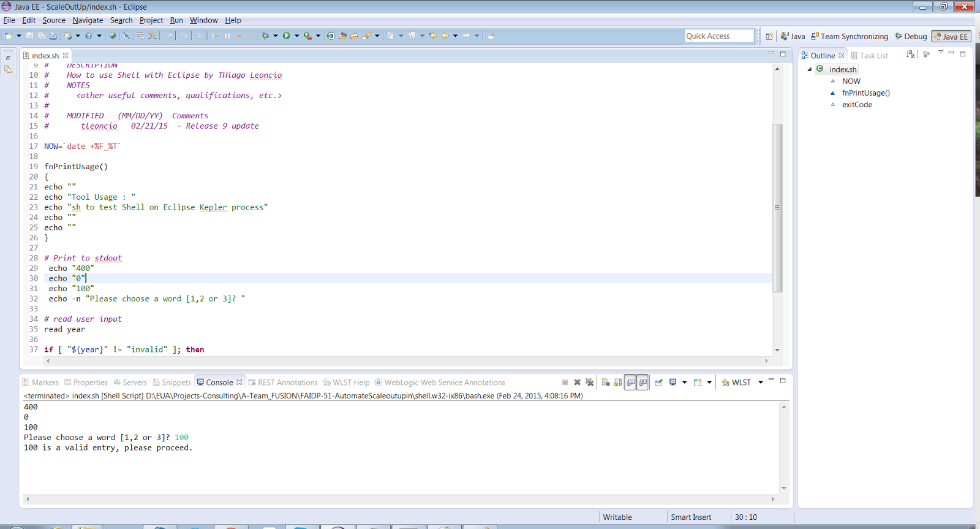The height and width of the screenshot is (529, 980).
Task: Switch to the REST Annotations tab
Action: pos(283,382)
